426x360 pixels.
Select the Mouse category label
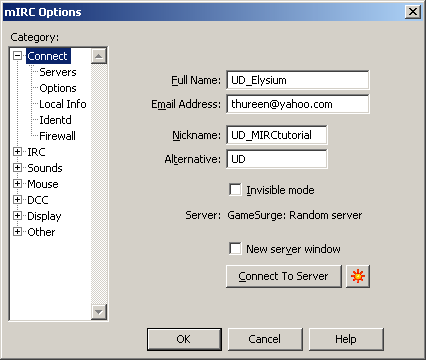(x=43, y=184)
